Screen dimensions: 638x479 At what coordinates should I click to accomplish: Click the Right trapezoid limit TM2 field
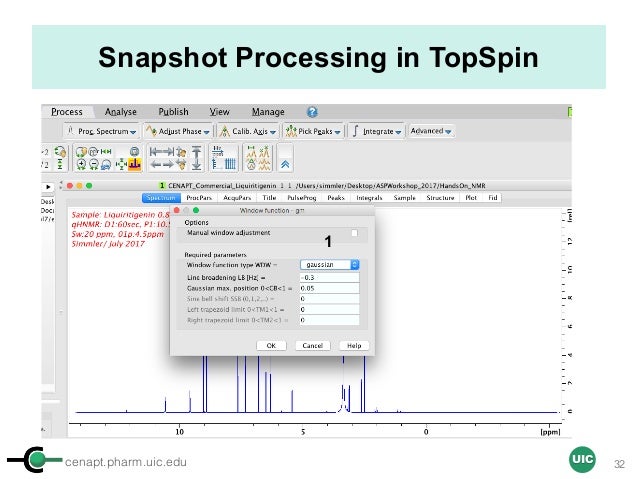(330, 320)
